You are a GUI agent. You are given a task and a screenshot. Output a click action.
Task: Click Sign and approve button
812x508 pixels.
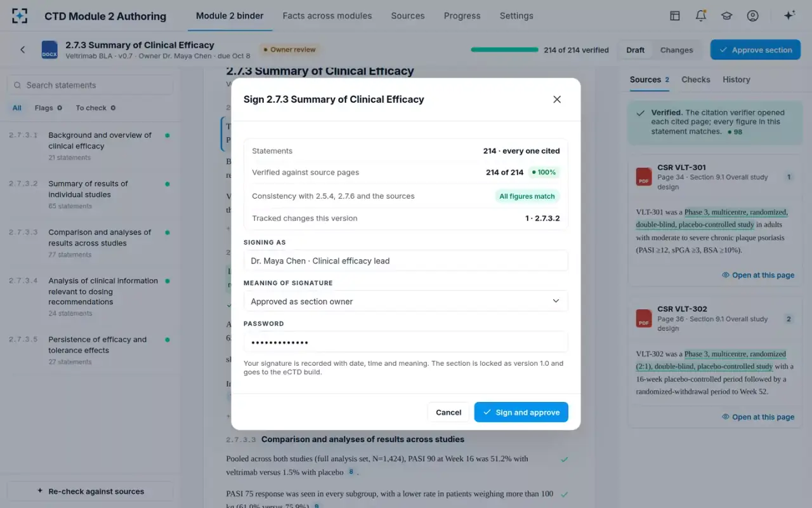[521, 412]
